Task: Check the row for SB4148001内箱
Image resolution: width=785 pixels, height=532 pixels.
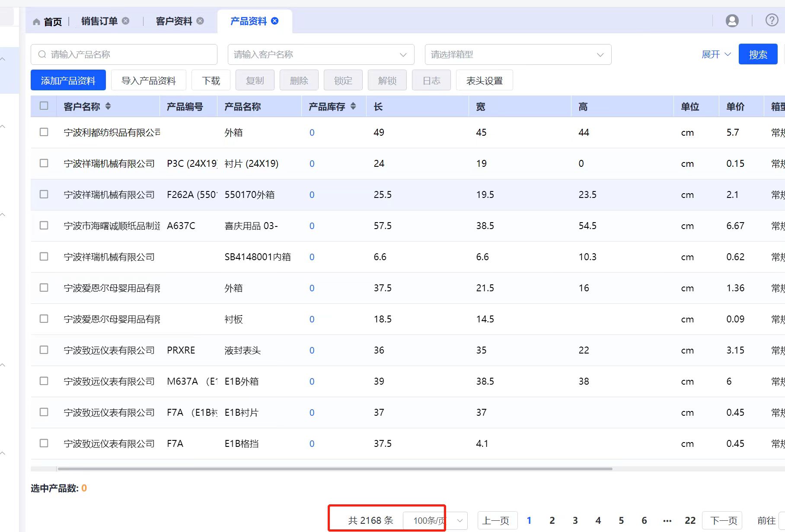Action: (44, 256)
